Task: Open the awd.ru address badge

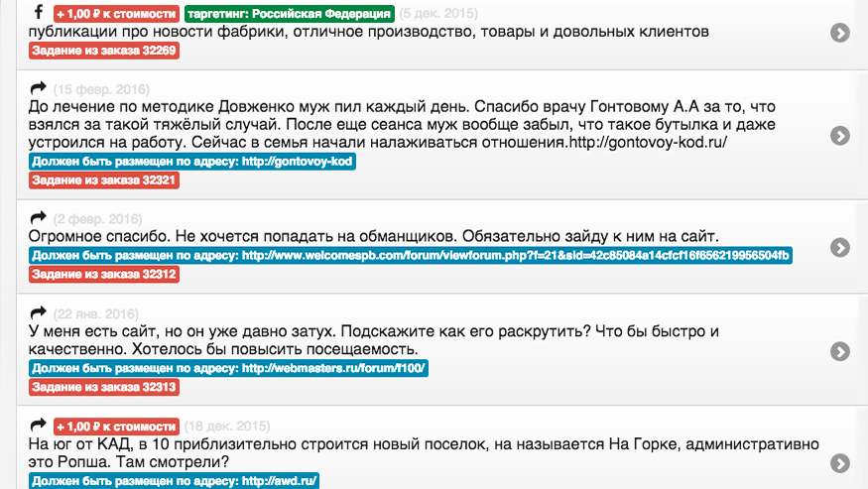Action: click(174, 481)
